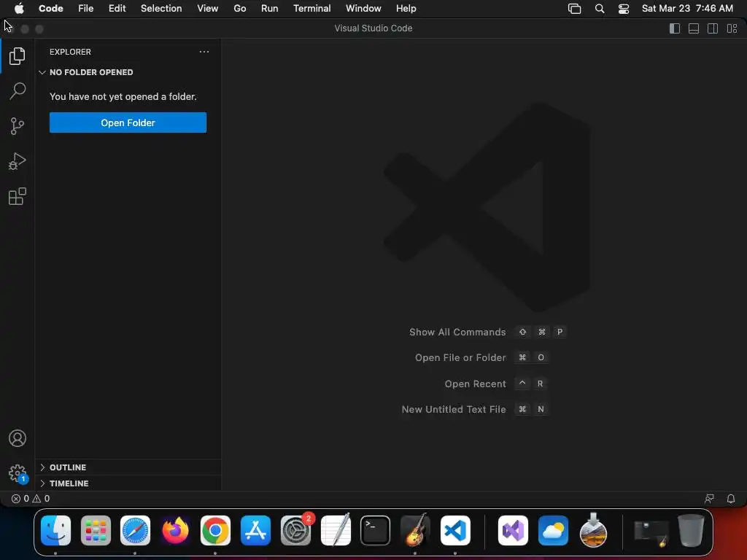Click the EXPLORER panel title
This screenshot has width=747, height=560.
(x=70, y=52)
